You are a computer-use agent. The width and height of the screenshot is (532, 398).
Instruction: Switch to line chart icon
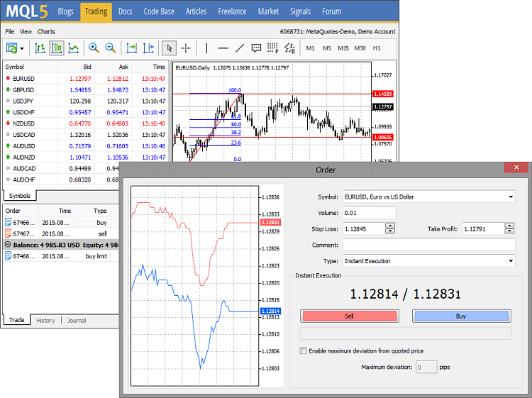(x=74, y=48)
